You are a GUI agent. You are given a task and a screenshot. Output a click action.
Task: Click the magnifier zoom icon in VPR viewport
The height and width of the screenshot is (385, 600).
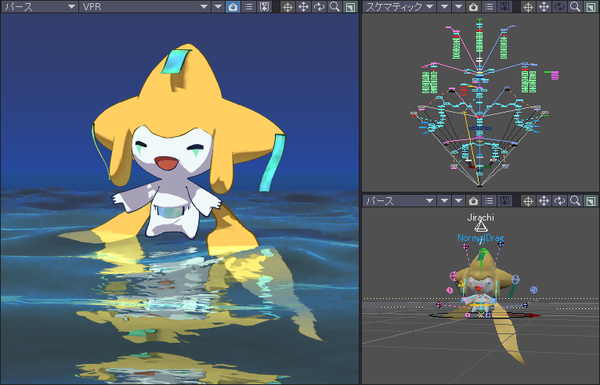tap(334, 7)
